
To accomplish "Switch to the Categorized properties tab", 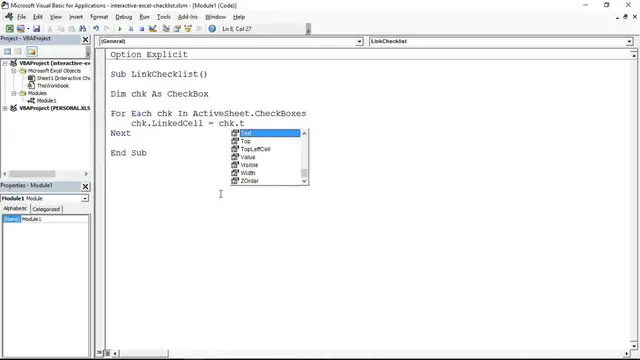I will pos(46,209).
